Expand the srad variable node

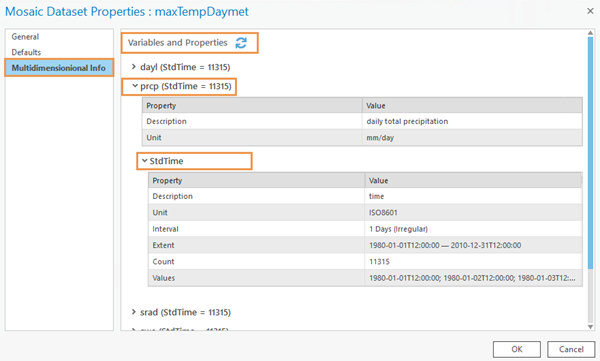tap(134, 312)
